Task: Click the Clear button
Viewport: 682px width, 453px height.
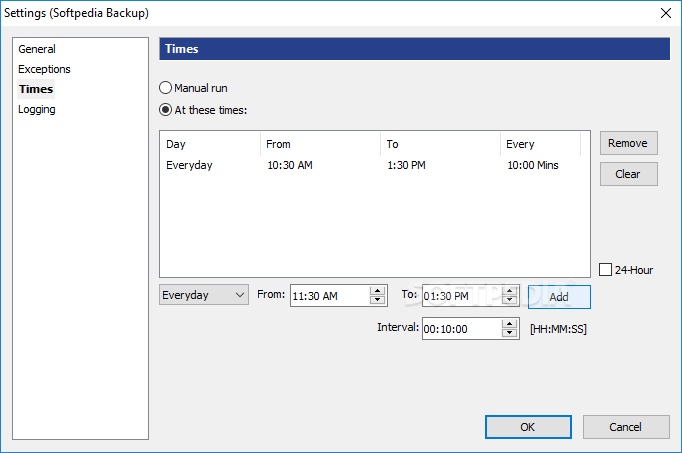Action: pyautogui.click(x=629, y=174)
